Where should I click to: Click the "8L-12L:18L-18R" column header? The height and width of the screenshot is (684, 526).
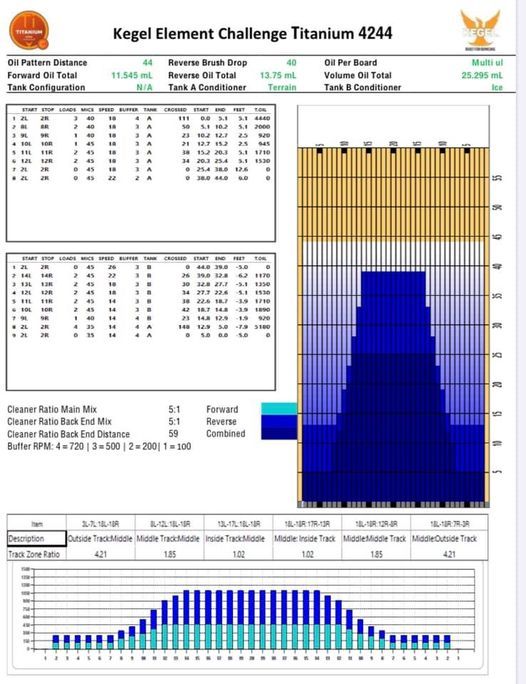coord(169,523)
